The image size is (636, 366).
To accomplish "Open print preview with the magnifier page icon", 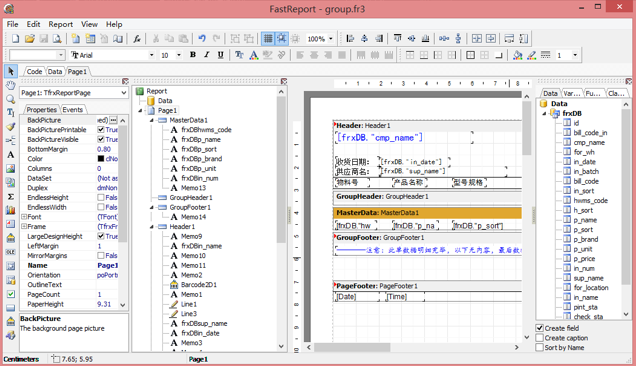I will [x=57, y=39].
